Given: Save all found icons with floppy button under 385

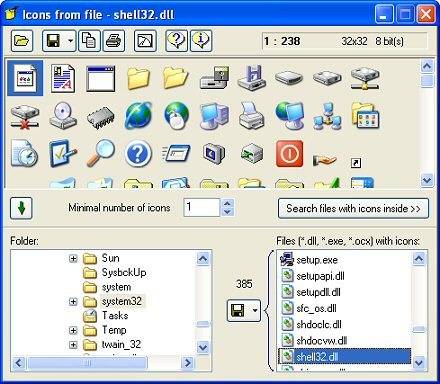Looking at the screenshot, I should tap(238, 310).
